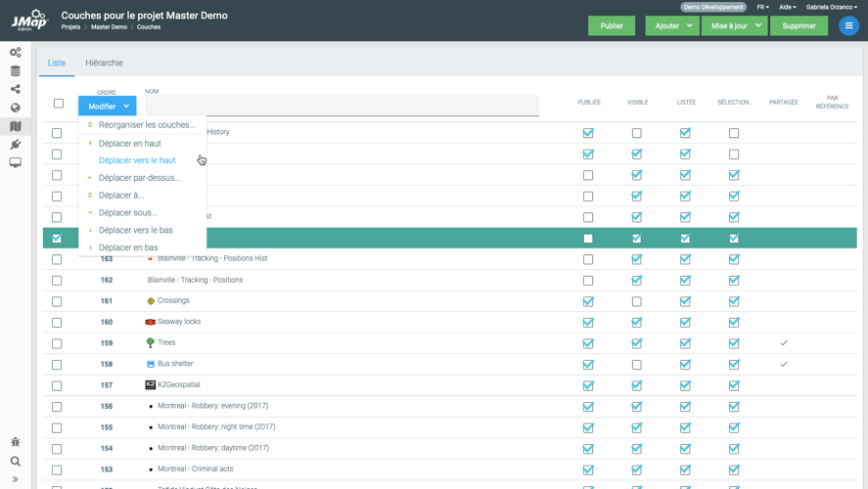Viewport: 868px width, 489px height.
Task: Open the bug icon in sidebar
Action: (x=15, y=442)
